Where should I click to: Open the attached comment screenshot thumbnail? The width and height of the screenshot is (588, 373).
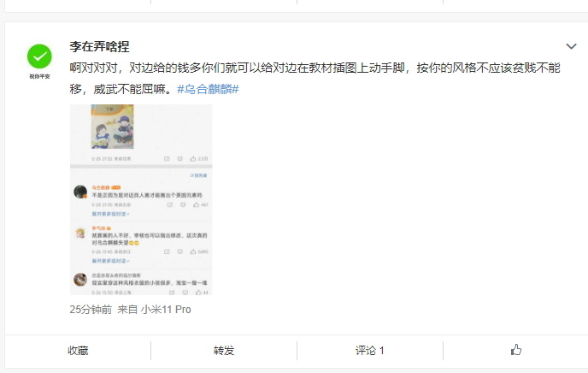tap(141, 199)
